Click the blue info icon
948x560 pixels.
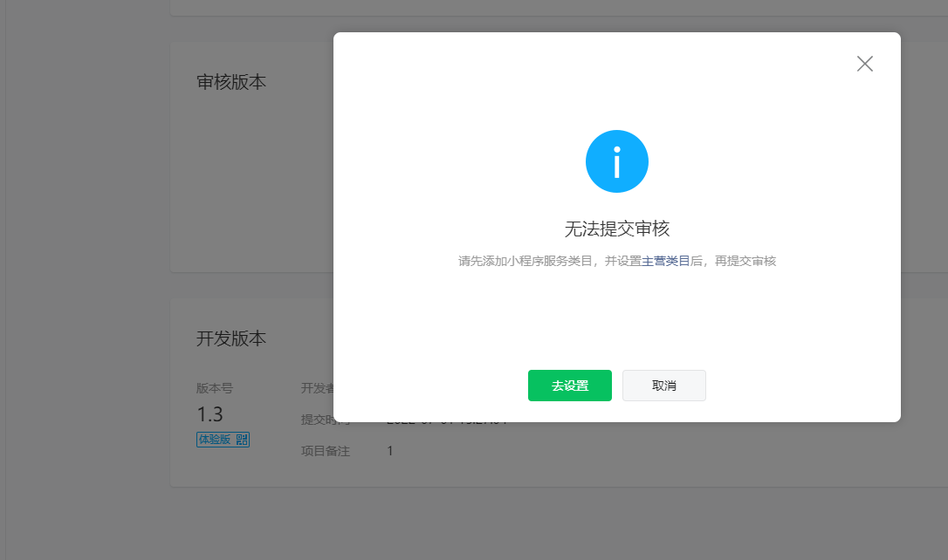click(x=616, y=161)
